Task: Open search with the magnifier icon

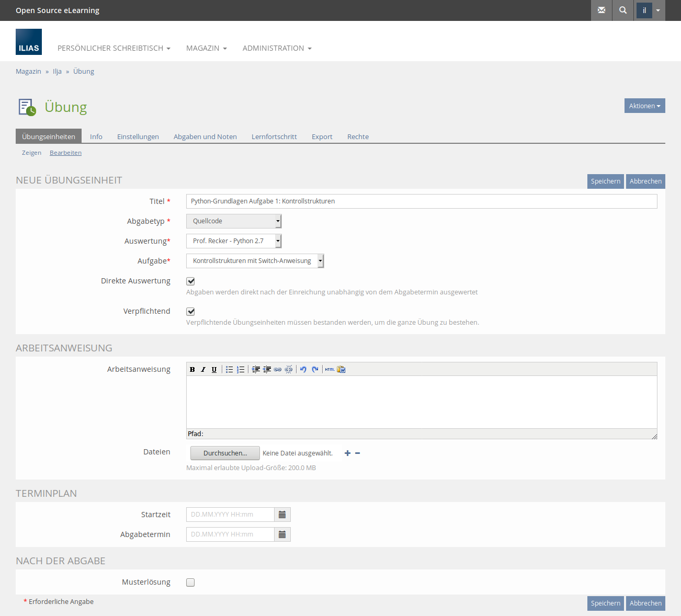Action: pos(623,10)
